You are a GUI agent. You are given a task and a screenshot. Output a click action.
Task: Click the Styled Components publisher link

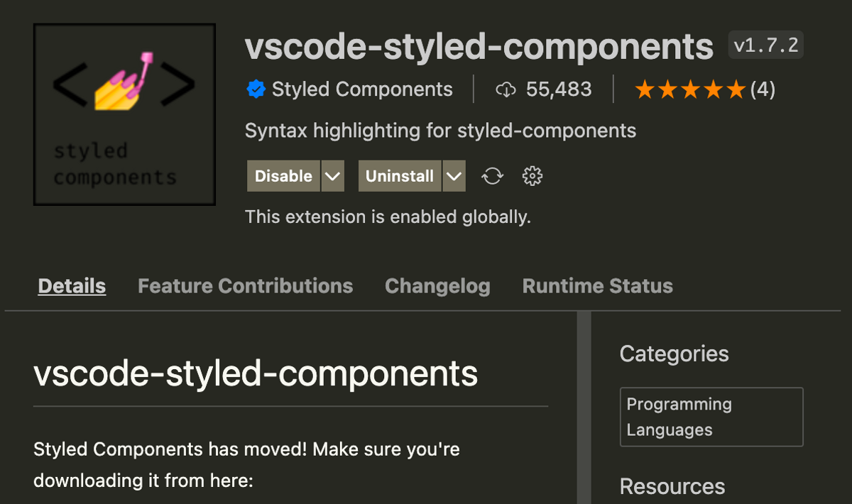click(362, 89)
